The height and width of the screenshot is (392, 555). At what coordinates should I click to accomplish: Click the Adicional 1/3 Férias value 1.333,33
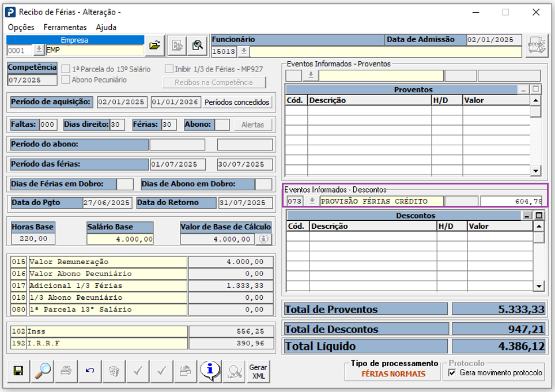pos(231,285)
